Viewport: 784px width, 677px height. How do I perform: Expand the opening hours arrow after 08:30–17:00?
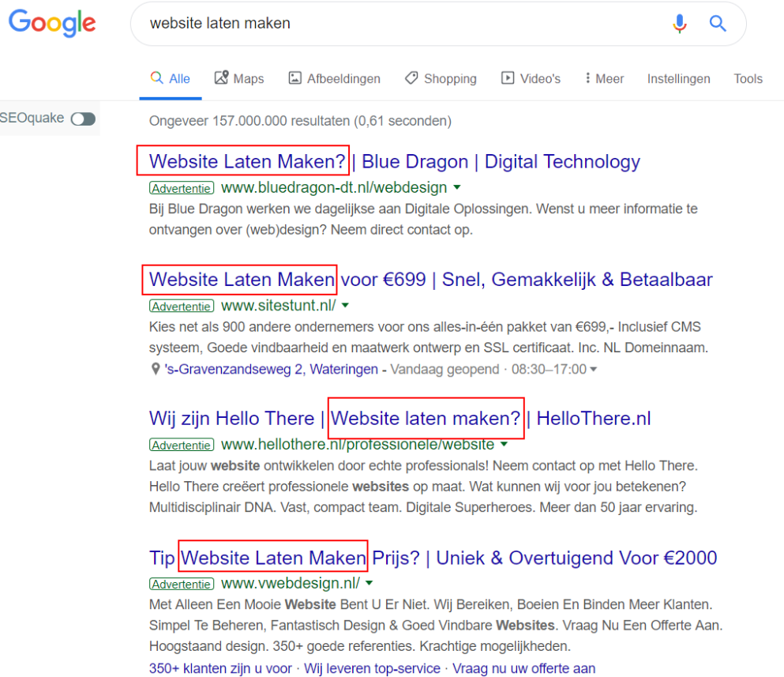tap(594, 370)
